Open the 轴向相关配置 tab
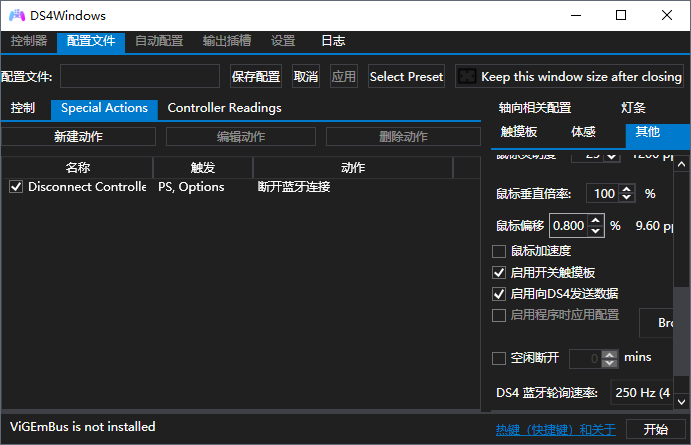Viewport: 691px width, 445px height. coord(535,108)
